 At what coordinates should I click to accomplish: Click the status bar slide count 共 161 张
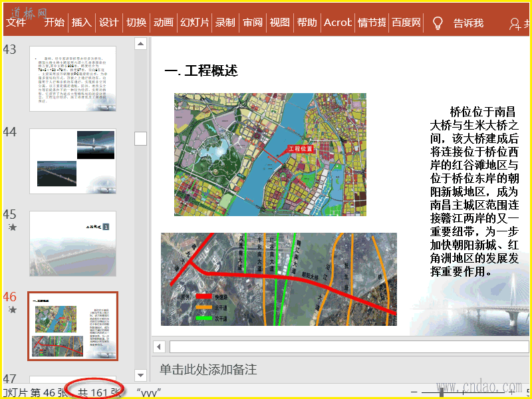[x=99, y=393]
